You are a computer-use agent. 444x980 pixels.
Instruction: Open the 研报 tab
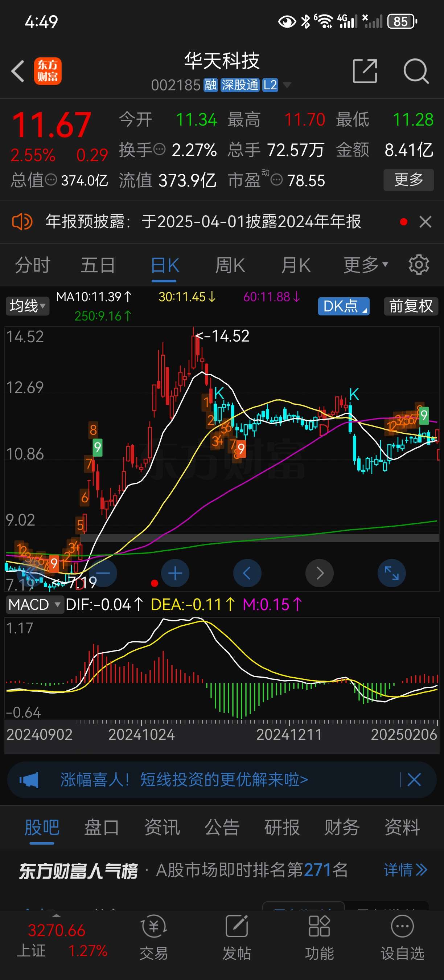(x=282, y=827)
